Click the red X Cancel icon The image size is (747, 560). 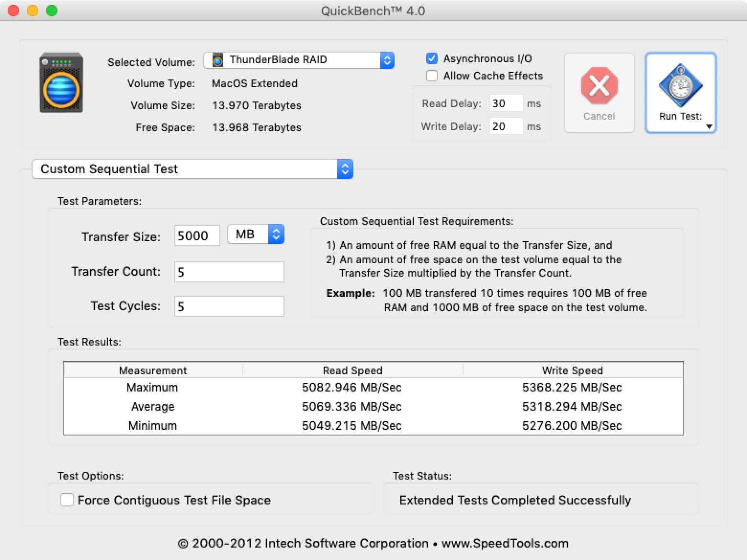[599, 86]
